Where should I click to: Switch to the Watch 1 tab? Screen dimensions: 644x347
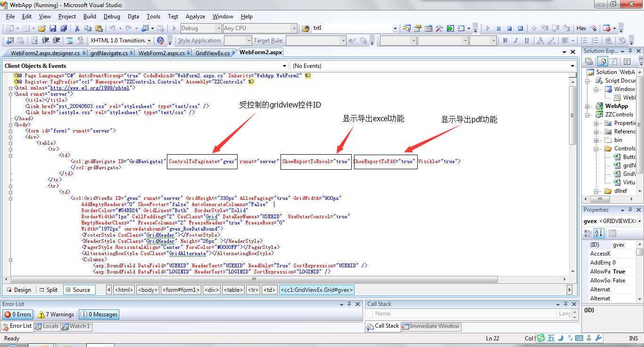pos(75,326)
